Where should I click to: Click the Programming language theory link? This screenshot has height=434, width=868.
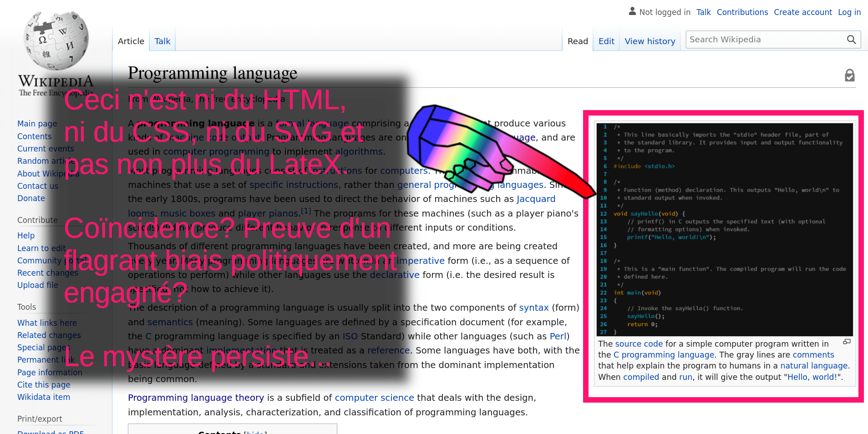(196, 398)
